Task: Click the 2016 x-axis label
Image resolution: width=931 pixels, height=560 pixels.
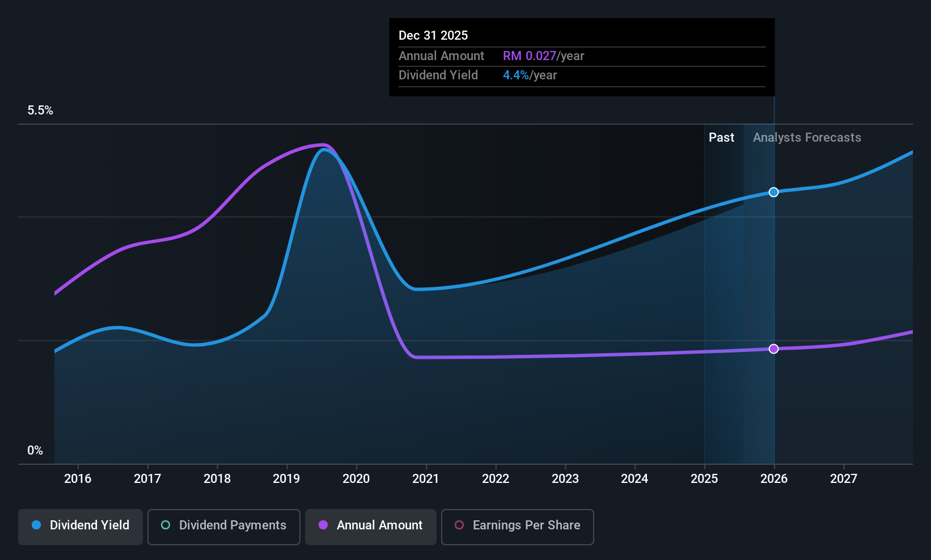Action: (x=78, y=479)
